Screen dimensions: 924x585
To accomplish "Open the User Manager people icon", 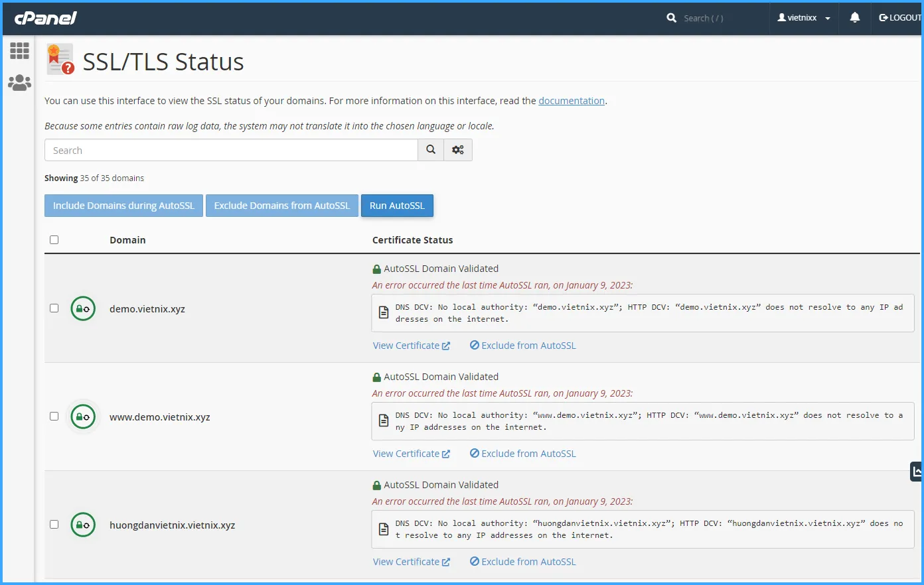I will [x=19, y=83].
